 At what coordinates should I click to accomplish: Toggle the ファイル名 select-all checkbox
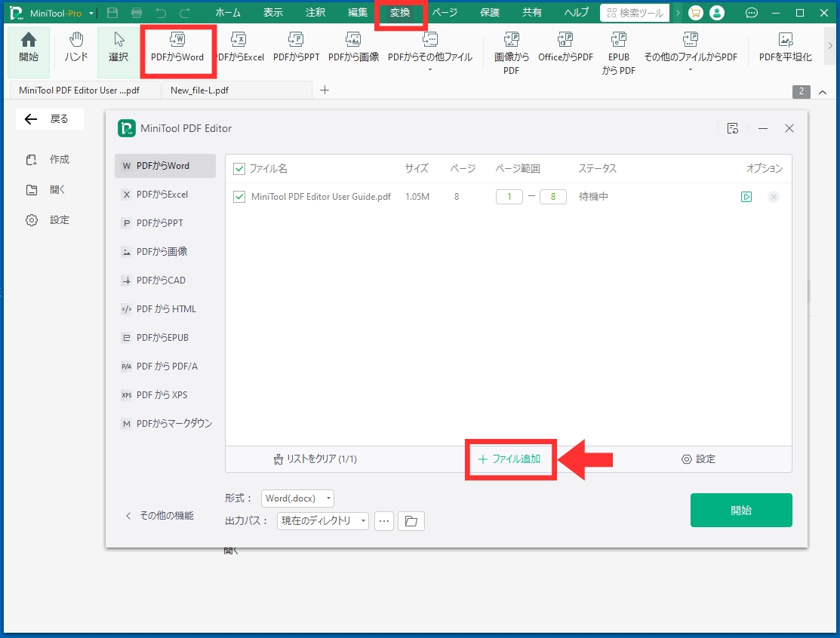239,169
